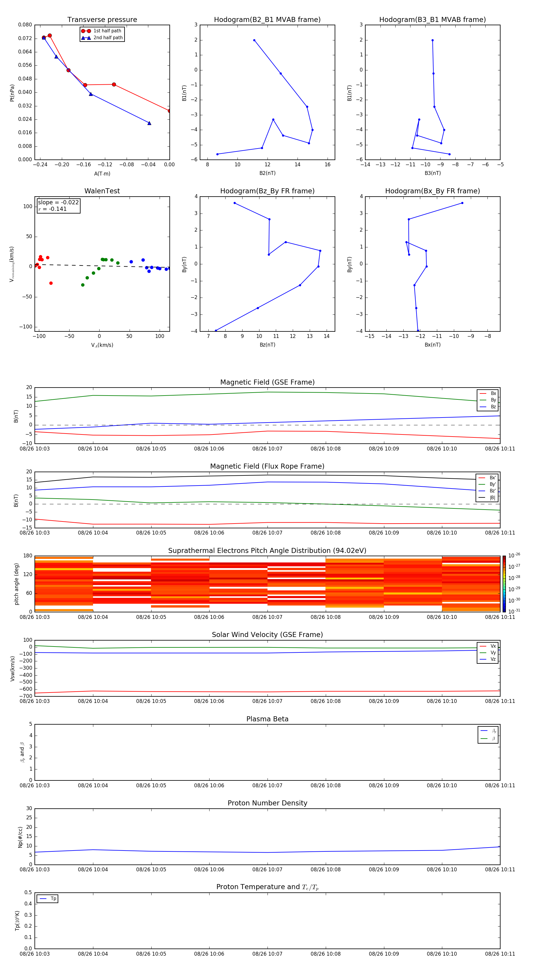Screen dimensions: 535x980
Task: Click the '-700' tick on solar wind velocity axis
Action: (25, 696)
